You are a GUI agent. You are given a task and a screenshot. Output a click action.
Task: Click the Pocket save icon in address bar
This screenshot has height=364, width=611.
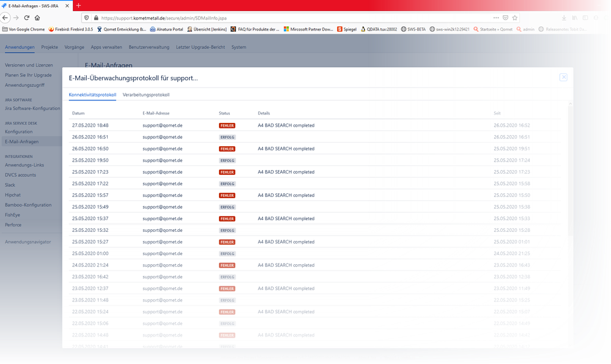click(x=505, y=18)
